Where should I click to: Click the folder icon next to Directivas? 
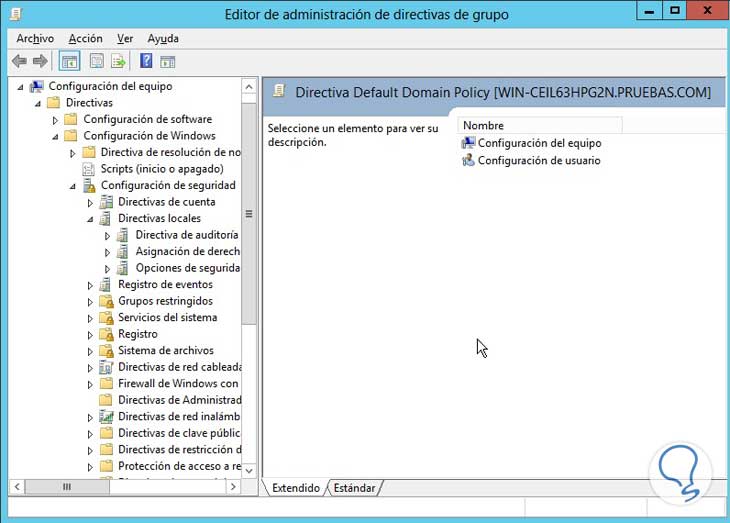[x=54, y=102]
